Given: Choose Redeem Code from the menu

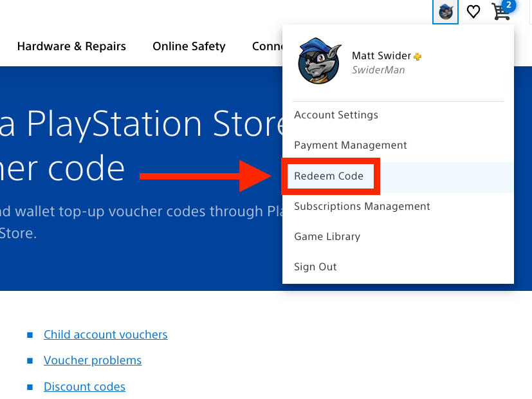Looking at the screenshot, I should pyautogui.click(x=330, y=176).
